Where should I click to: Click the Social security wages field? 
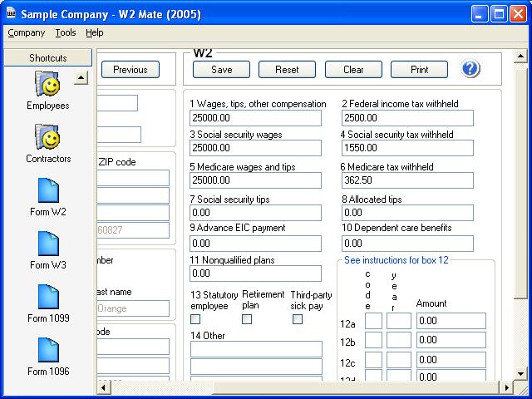point(255,148)
